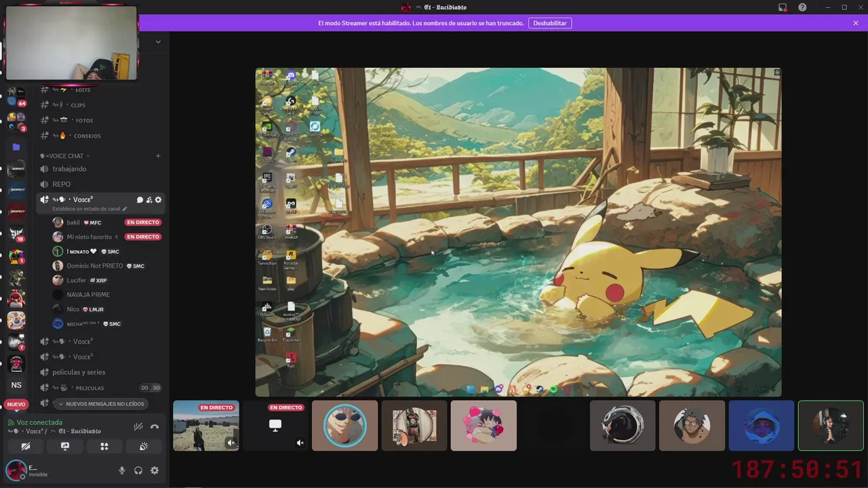The width and height of the screenshot is (868, 488).
Task: Select user MICHA in voice list
Action: (x=107, y=324)
